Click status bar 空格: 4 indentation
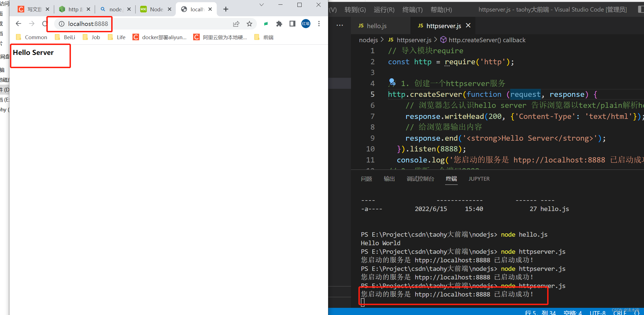This screenshot has width=644, height=315. pos(573,313)
